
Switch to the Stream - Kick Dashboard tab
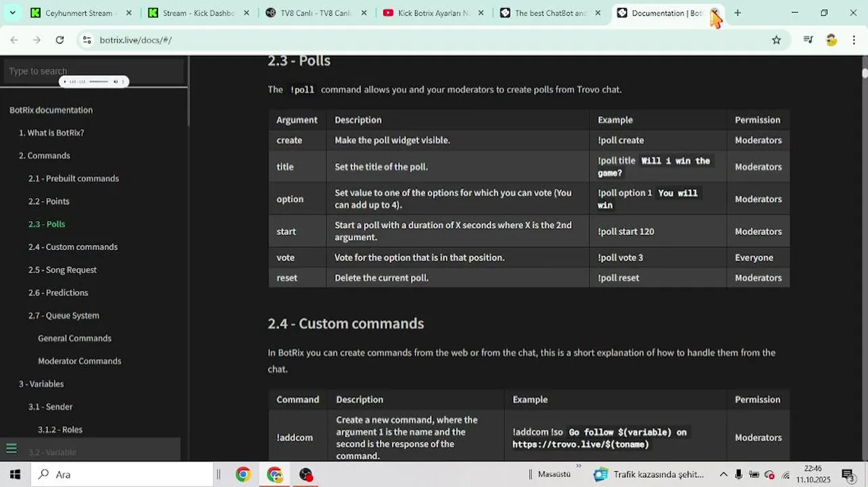(x=199, y=13)
